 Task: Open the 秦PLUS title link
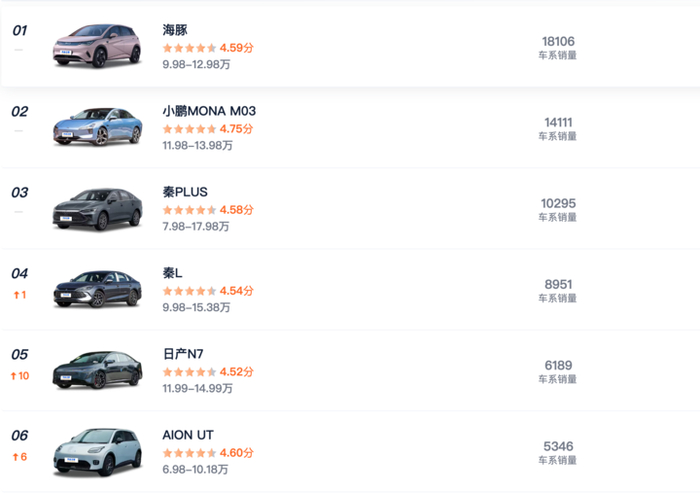185,192
